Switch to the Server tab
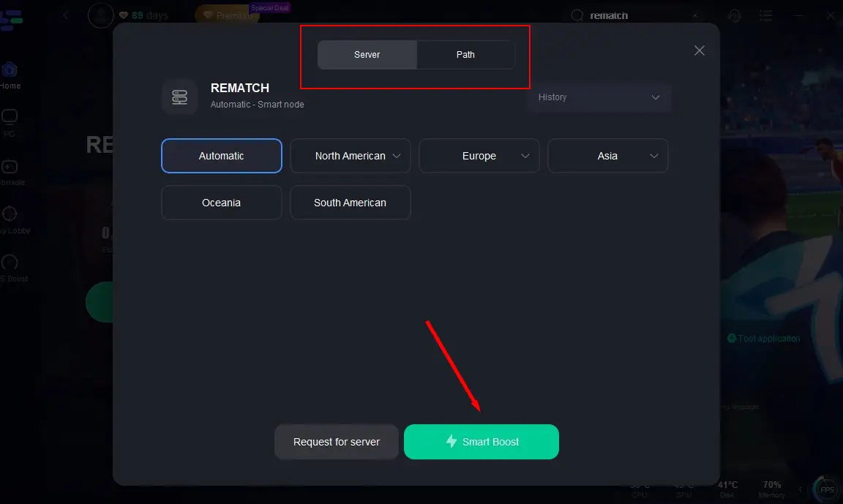Screen dimensions: 843x504 (367, 55)
